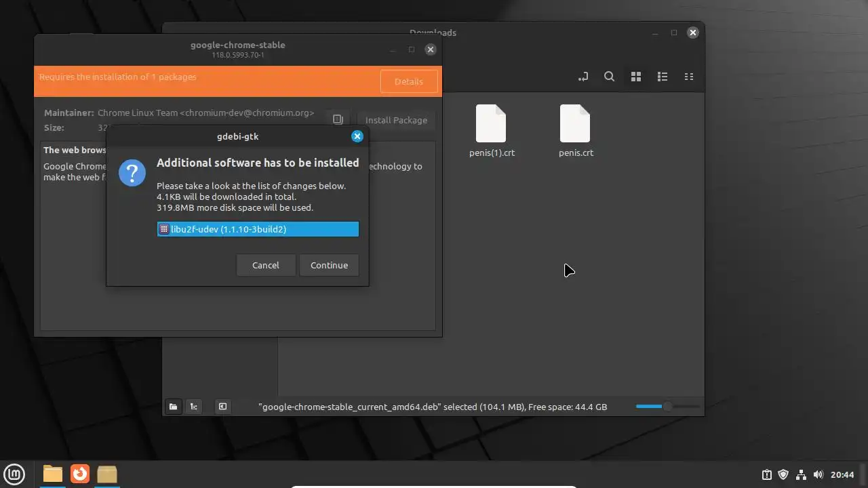This screenshot has height=488, width=868.
Task: Click the question mark icon in dialog
Action: coord(132,173)
